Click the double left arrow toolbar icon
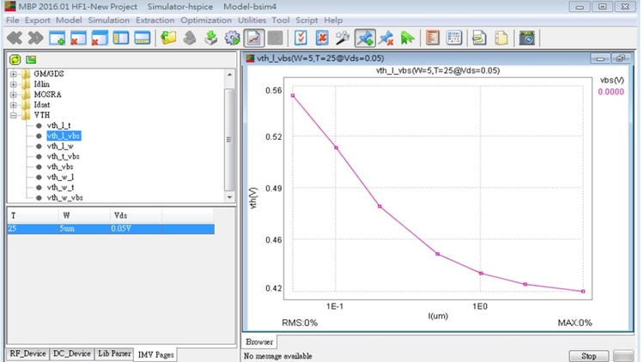This screenshot has height=362, width=644. point(14,38)
